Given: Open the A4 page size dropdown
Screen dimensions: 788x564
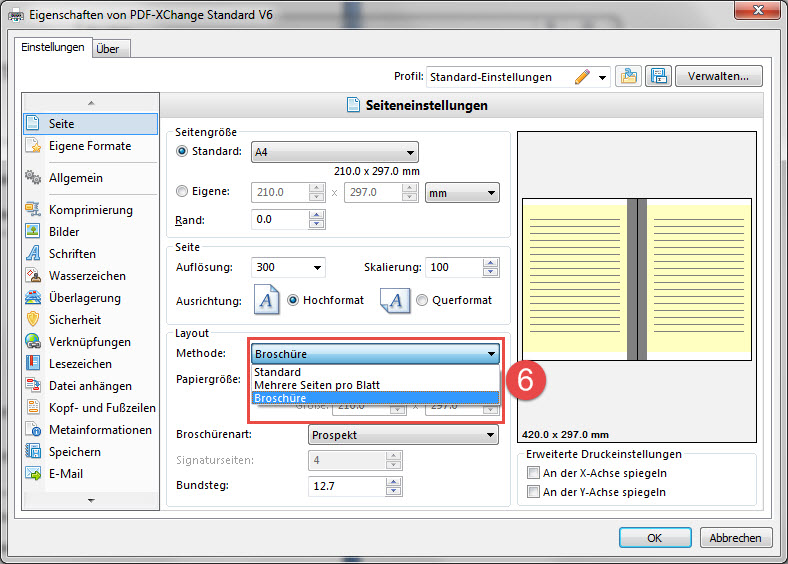Looking at the screenshot, I should pyautogui.click(x=335, y=152).
